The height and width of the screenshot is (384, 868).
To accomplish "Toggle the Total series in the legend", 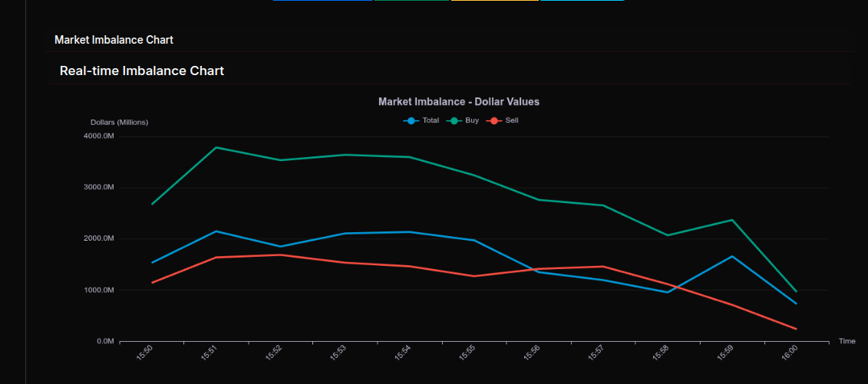I will coord(421,120).
